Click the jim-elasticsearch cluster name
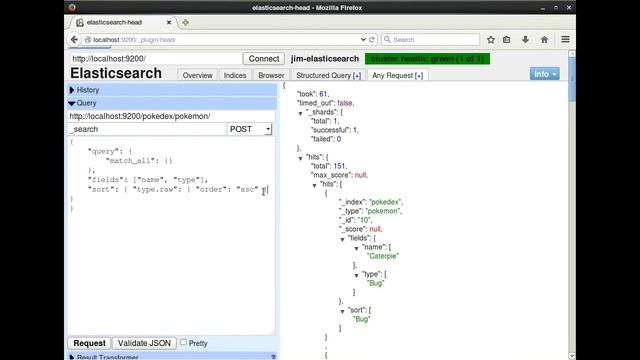The image size is (640, 360). click(x=325, y=59)
